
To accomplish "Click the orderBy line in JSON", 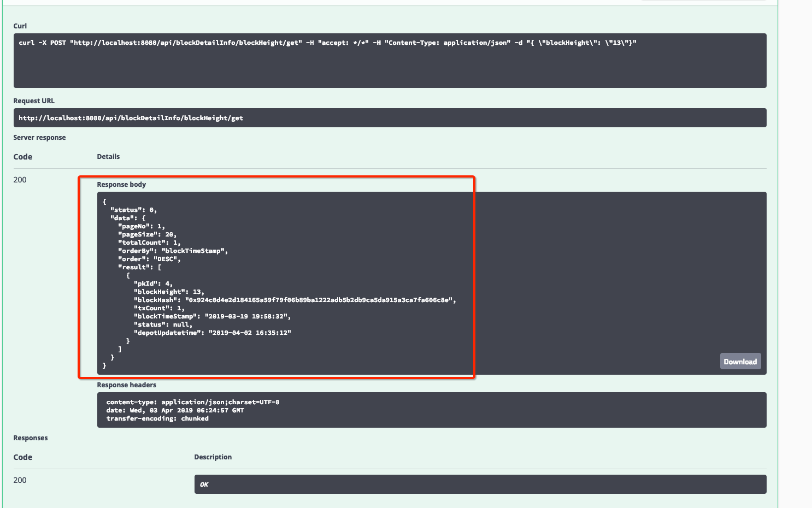I will 173,251.
